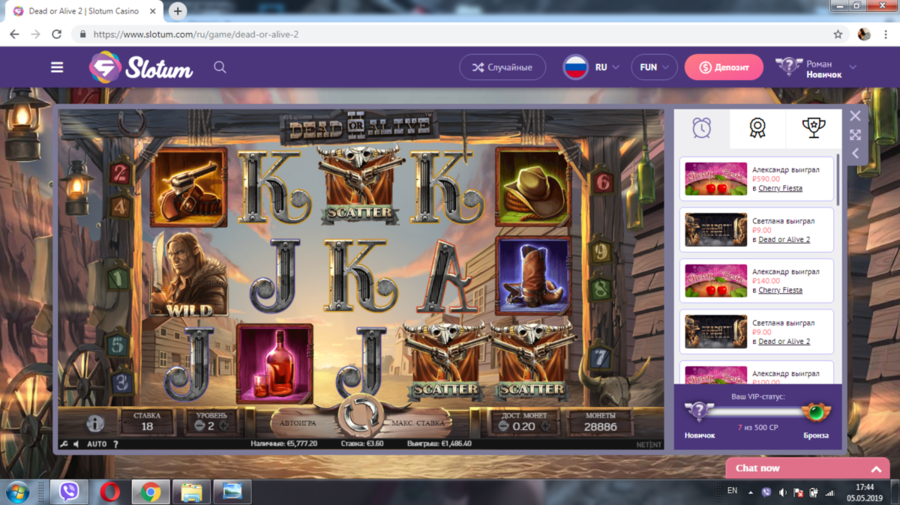Toggle game sound with speaker icon
900x505 pixels.
click(x=76, y=444)
